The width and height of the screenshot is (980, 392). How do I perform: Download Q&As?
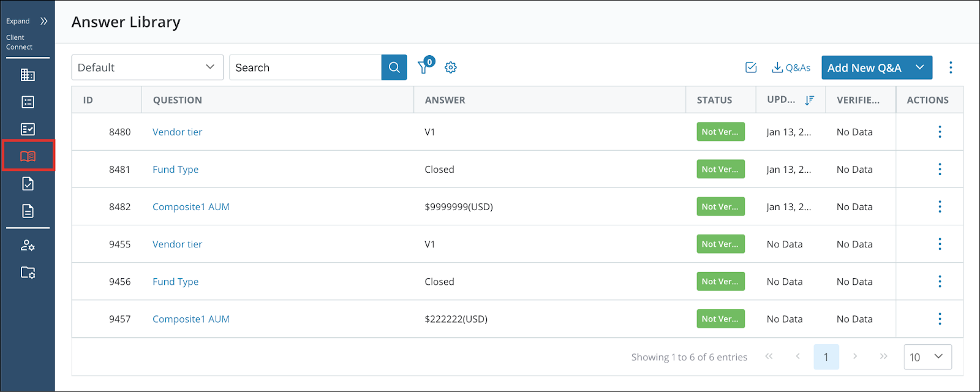click(791, 67)
